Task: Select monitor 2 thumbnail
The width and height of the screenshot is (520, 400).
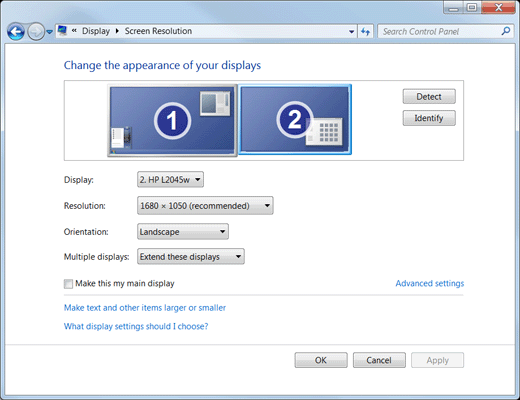Action: coord(295,120)
